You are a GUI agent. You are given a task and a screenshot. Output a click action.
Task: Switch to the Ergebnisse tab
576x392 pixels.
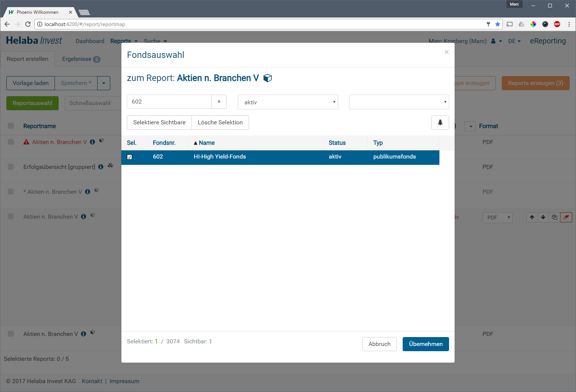tap(81, 59)
